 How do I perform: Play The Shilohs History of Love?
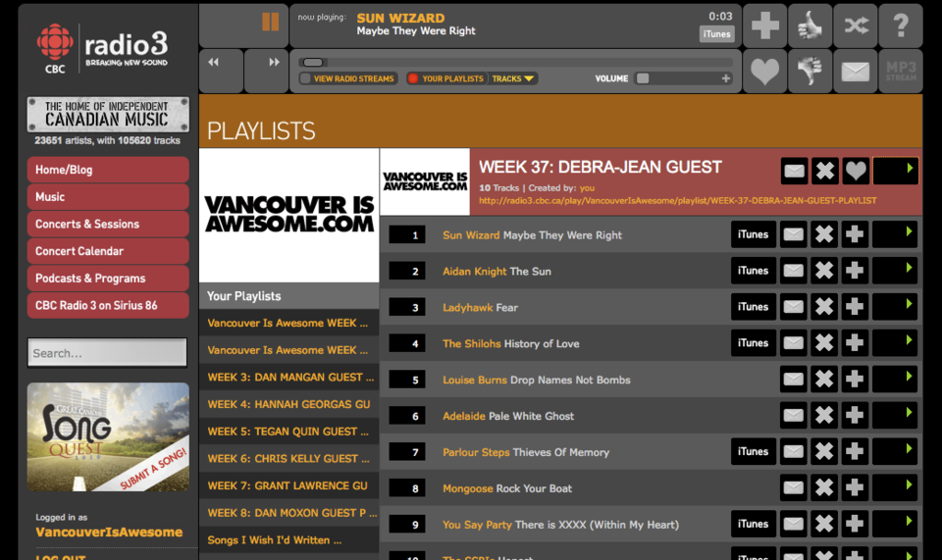click(895, 342)
